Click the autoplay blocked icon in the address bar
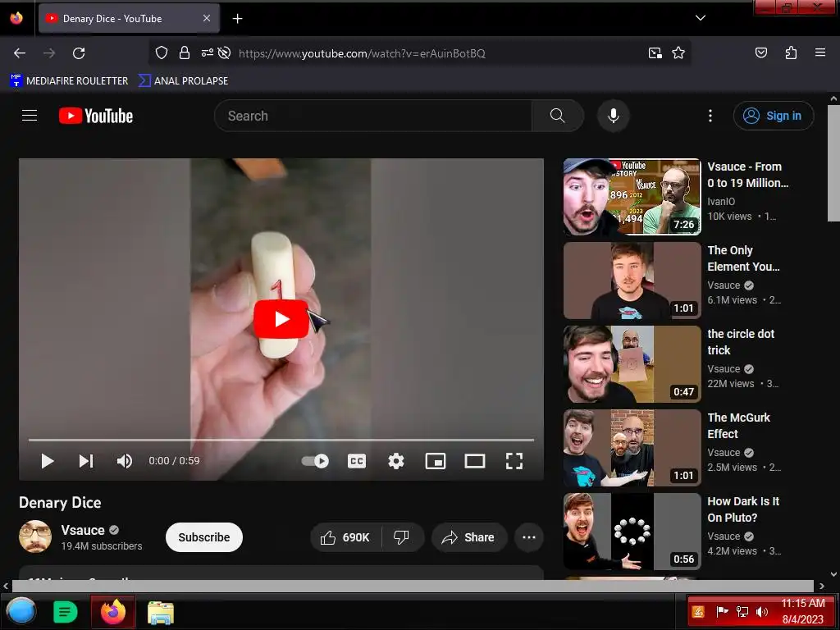Viewport: 840px width, 630px height. 225,53
